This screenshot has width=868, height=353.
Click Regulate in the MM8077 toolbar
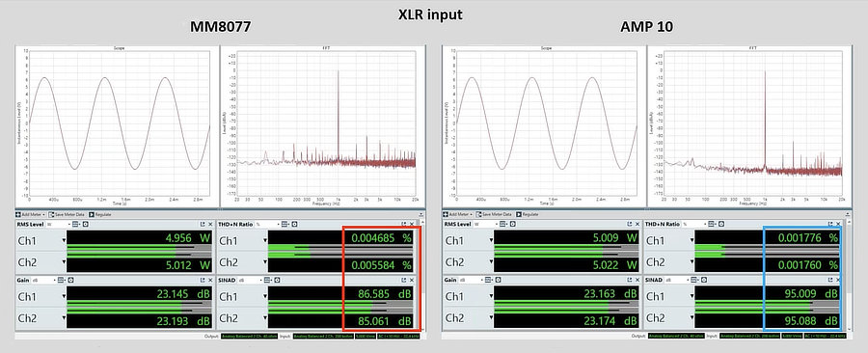[99, 214]
